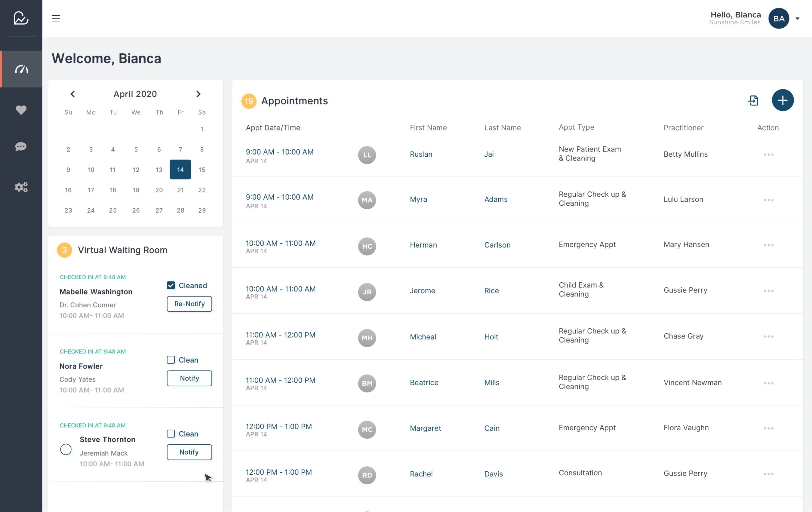
Task: Select the radio circle beside Steve Thornton
Action: [x=66, y=449]
